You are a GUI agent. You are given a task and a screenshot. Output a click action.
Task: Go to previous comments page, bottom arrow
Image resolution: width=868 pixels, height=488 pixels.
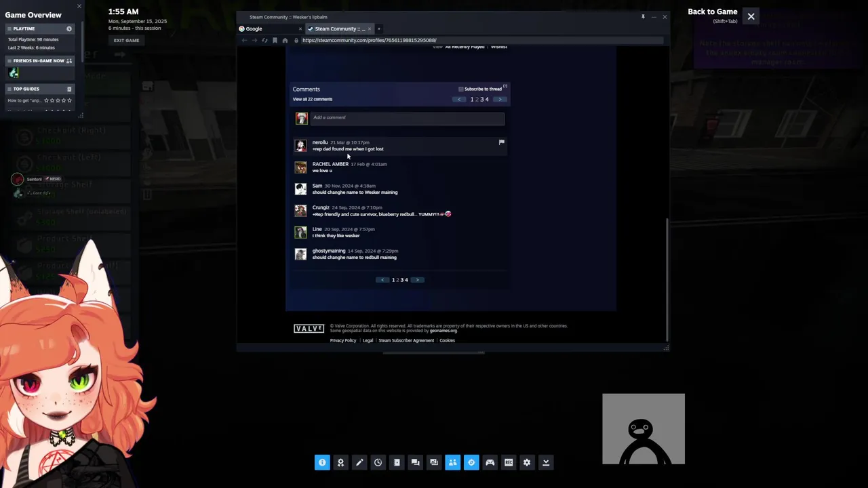[x=382, y=280]
